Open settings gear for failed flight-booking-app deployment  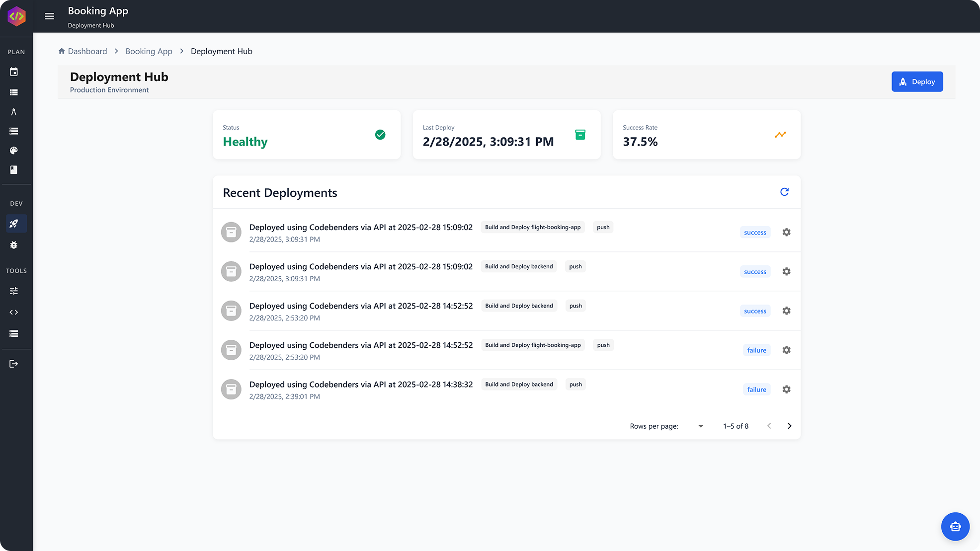click(786, 350)
